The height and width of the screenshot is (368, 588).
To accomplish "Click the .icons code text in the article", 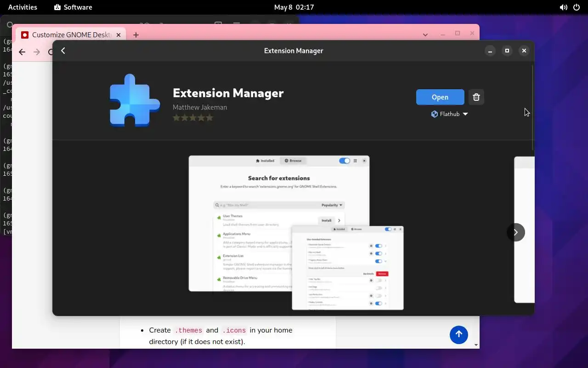I will pos(234,330).
